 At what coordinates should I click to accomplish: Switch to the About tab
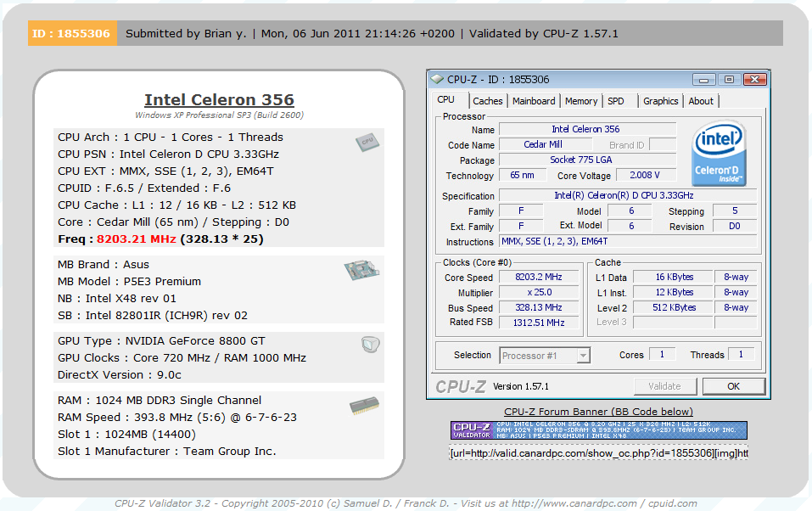point(701,101)
